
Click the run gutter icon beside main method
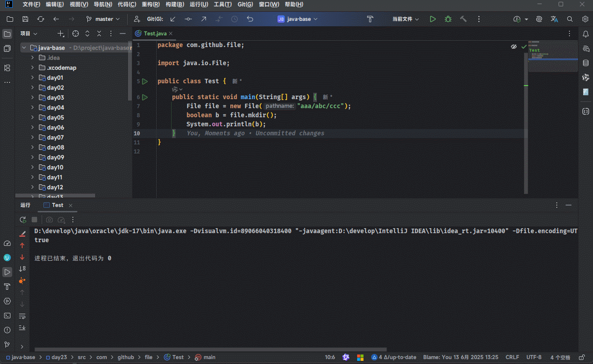[145, 97]
